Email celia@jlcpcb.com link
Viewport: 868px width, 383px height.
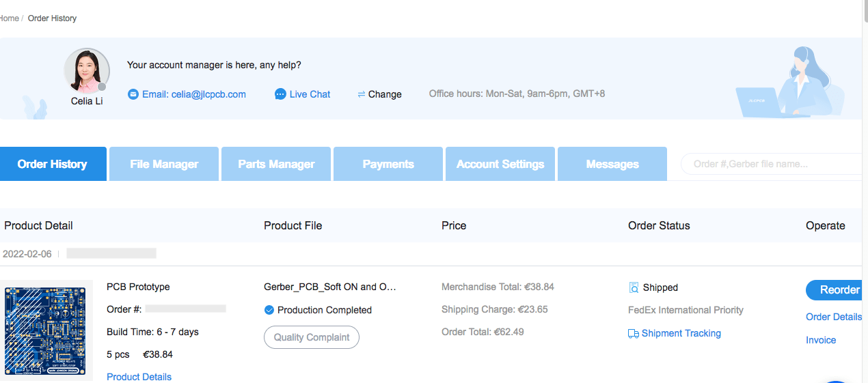pos(194,94)
